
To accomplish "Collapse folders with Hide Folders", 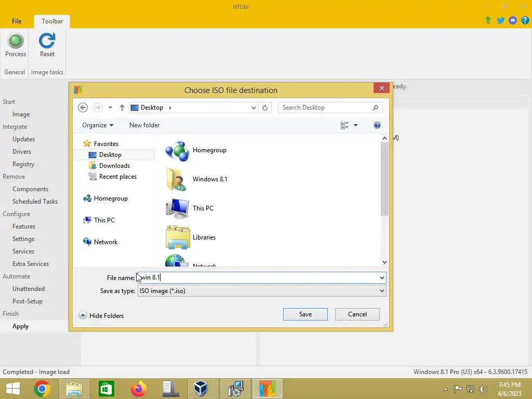I will coord(101,315).
